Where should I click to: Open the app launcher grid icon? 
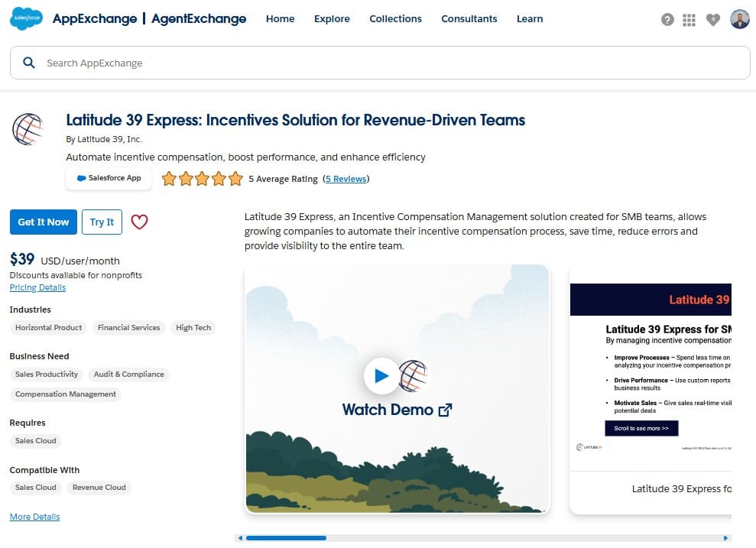point(689,20)
